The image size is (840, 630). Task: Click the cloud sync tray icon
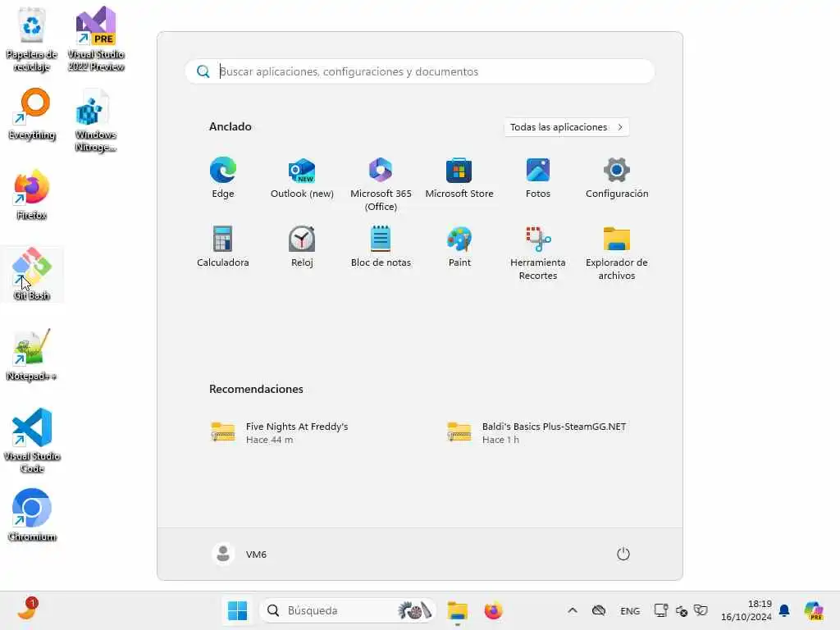pyautogui.click(x=598, y=610)
